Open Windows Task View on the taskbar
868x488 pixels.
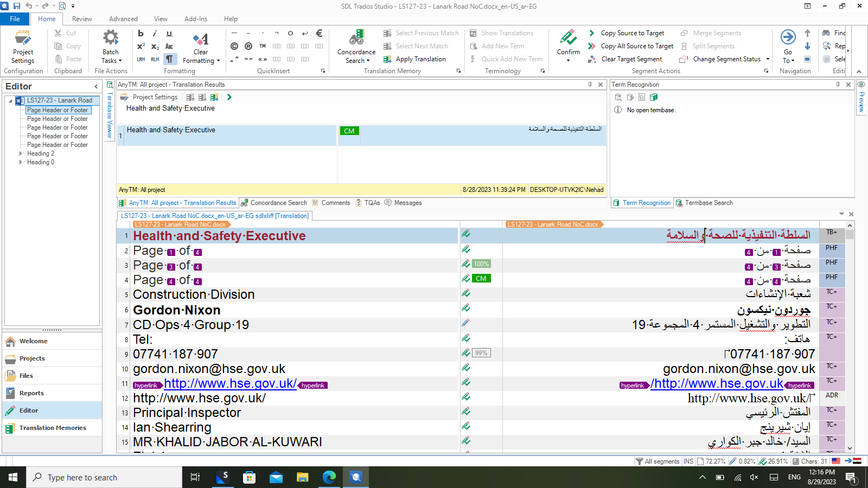[x=195, y=477]
